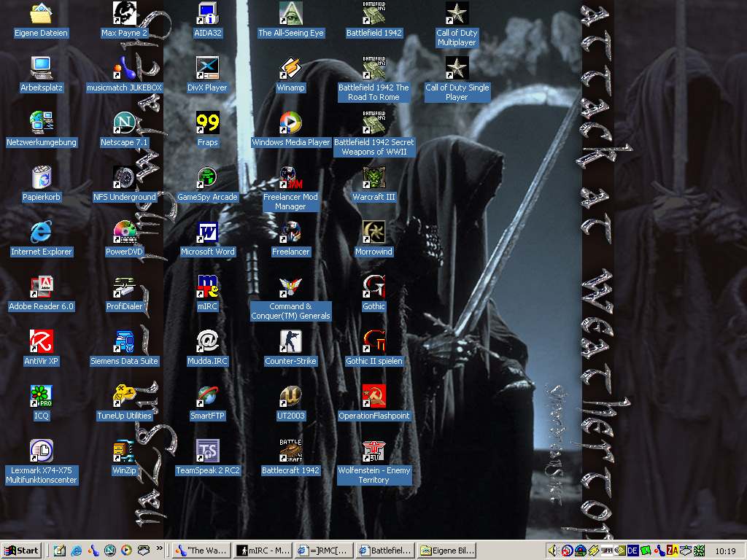Click the Gothic game shortcut
This screenshot has width=747, height=560.
click(x=374, y=287)
